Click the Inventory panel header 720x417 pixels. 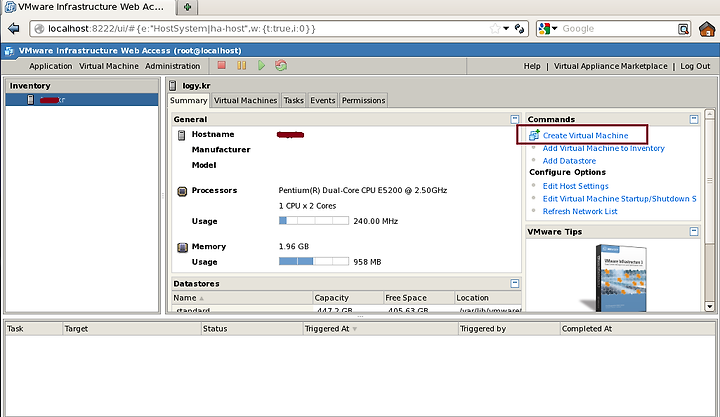click(x=82, y=85)
